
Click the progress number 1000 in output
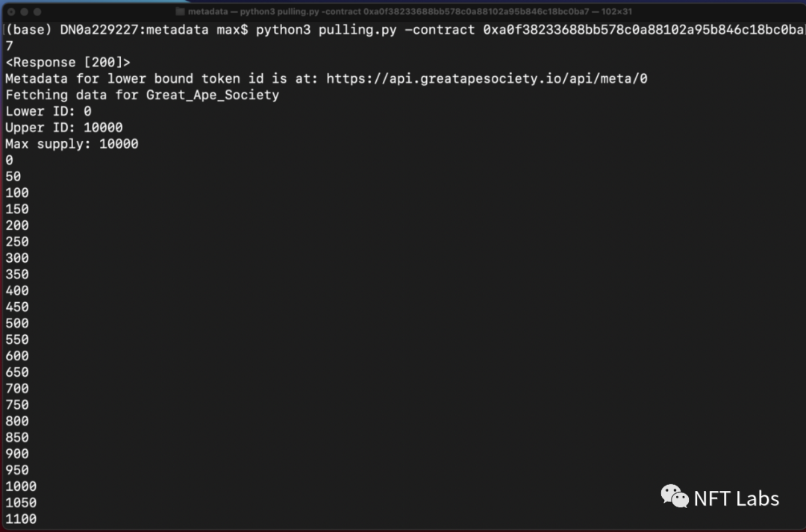pos(21,486)
